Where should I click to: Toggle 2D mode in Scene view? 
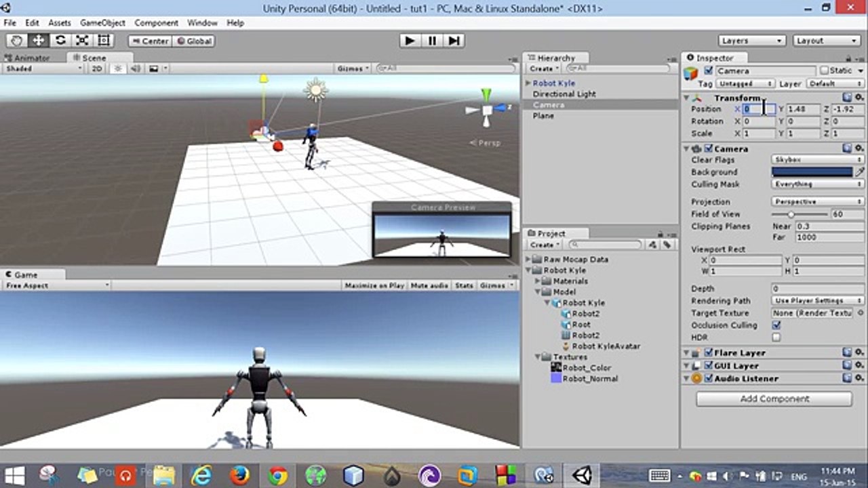(97, 68)
